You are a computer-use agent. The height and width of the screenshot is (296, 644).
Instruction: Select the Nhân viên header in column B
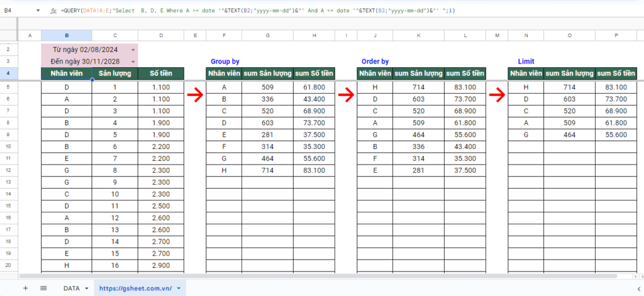point(67,74)
